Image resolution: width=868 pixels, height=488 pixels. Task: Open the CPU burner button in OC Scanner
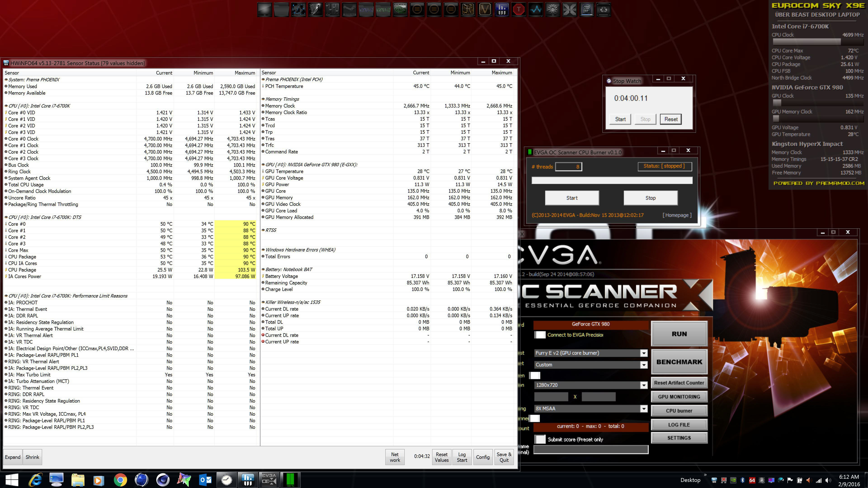[679, 411]
